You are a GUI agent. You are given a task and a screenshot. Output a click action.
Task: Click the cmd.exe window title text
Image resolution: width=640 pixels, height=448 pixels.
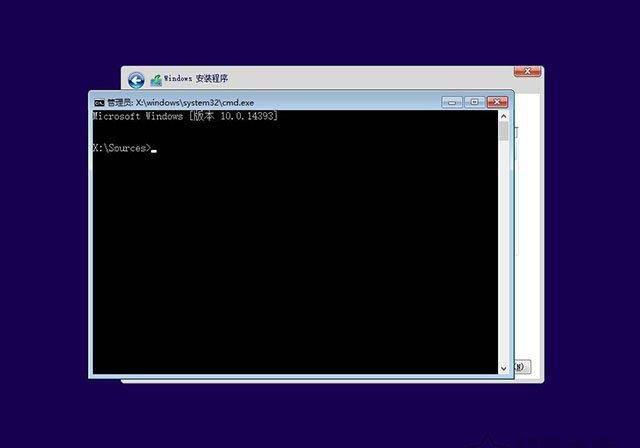coord(180,103)
